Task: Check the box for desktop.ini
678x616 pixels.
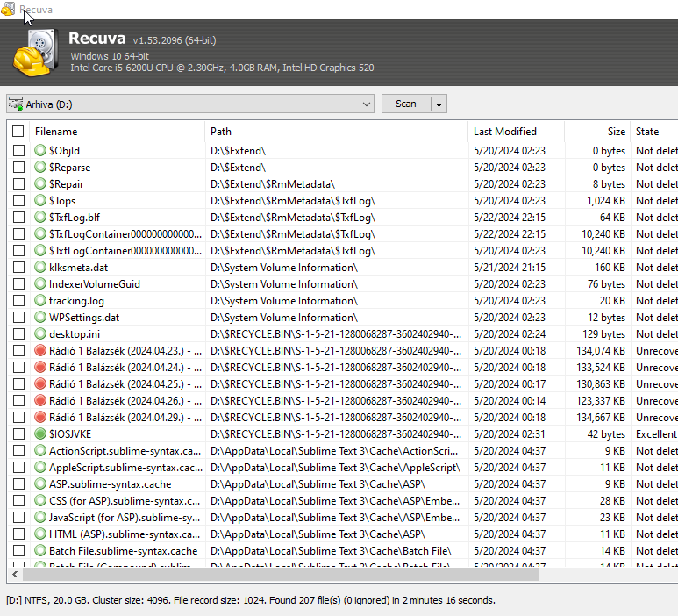Action: pos(18,333)
